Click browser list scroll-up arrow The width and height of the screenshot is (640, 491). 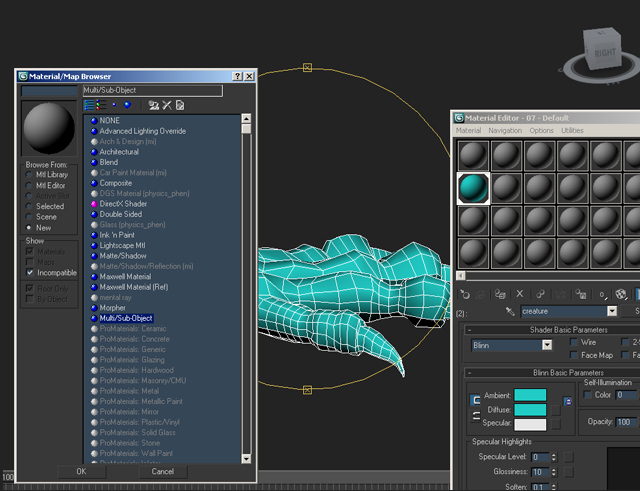click(x=246, y=119)
